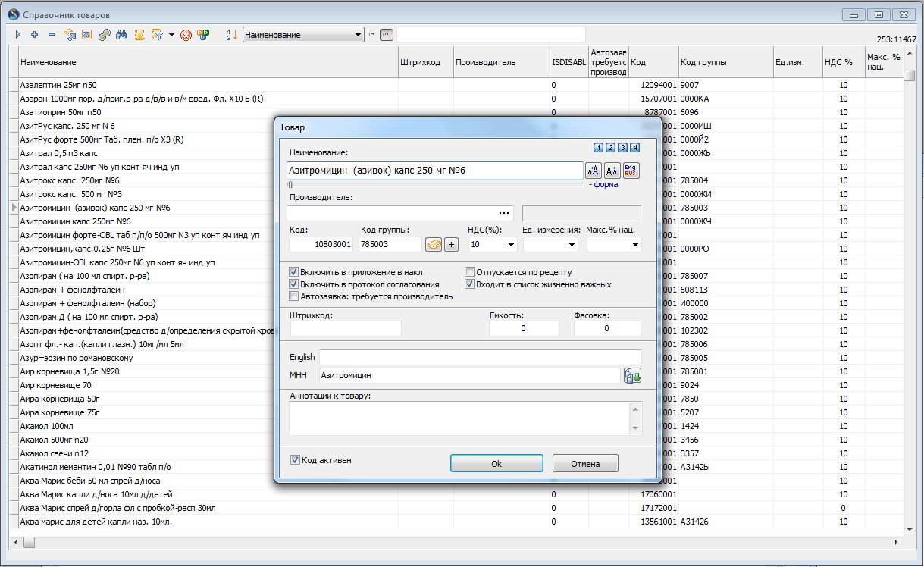Click the uppercase conversion aA icon
The image size is (924, 567).
pyautogui.click(x=594, y=170)
